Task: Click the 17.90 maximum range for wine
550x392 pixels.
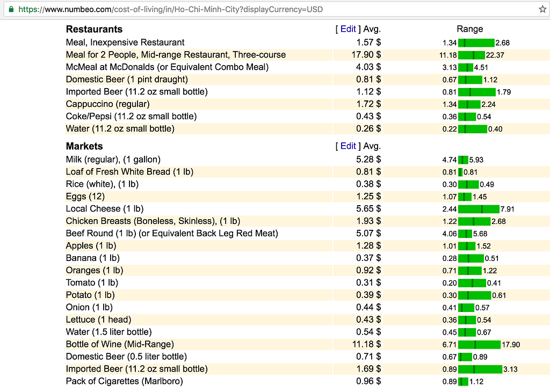Action: (511, 345)
